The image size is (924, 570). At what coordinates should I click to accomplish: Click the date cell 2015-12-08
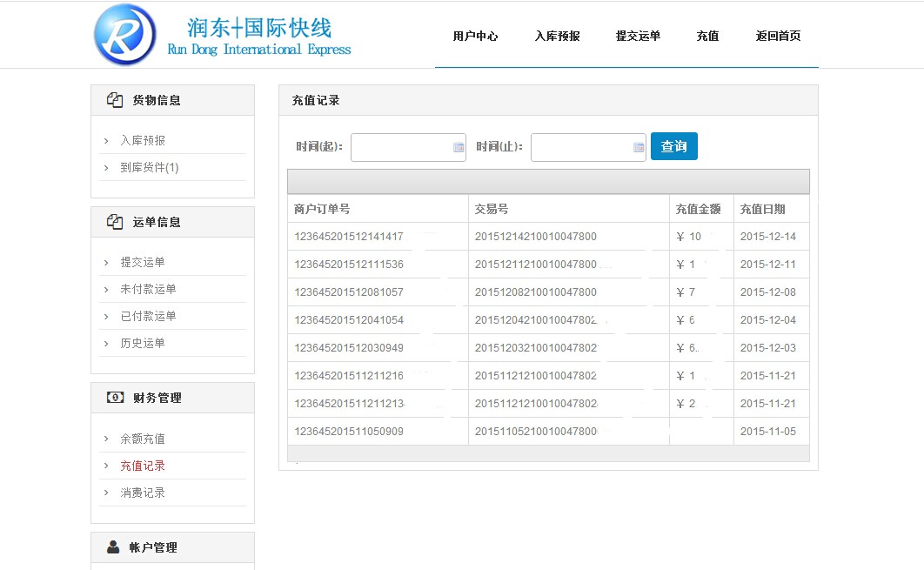(x=768, y=292)
